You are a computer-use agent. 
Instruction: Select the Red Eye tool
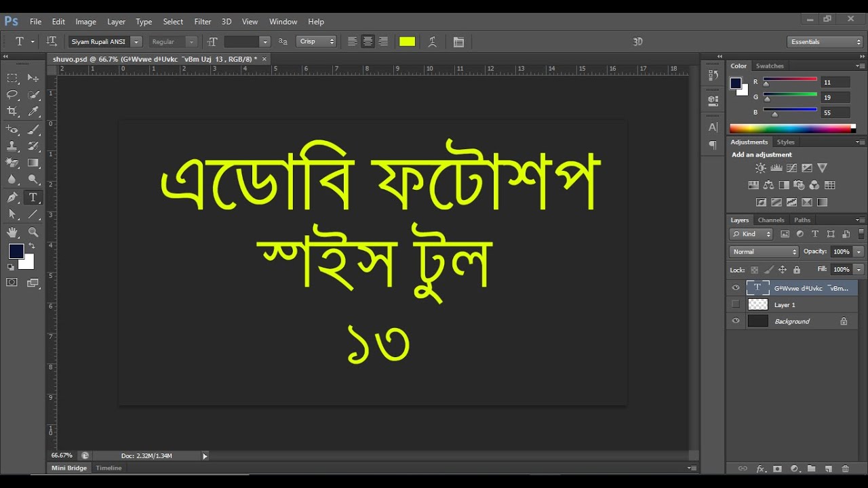(x=12, y=129)
